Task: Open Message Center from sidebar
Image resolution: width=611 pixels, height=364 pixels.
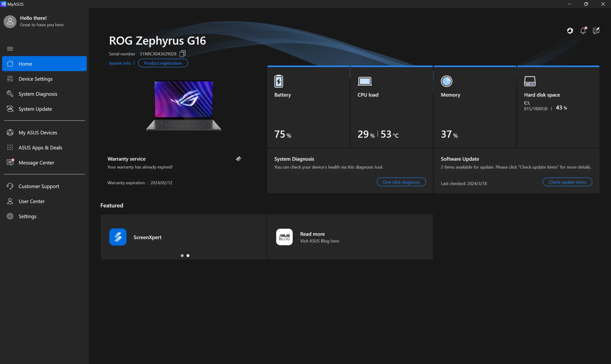Action: pos(36,163)
